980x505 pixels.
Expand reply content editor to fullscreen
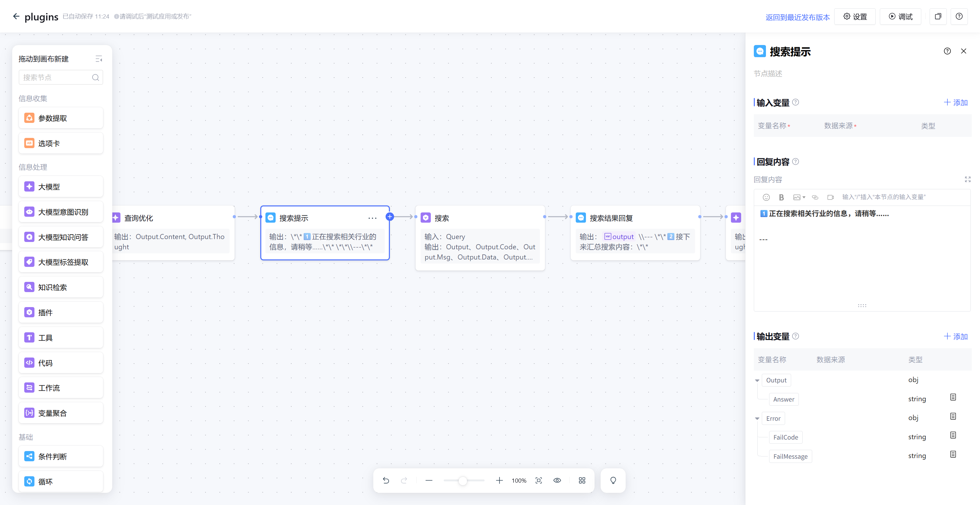coord(968,179)
